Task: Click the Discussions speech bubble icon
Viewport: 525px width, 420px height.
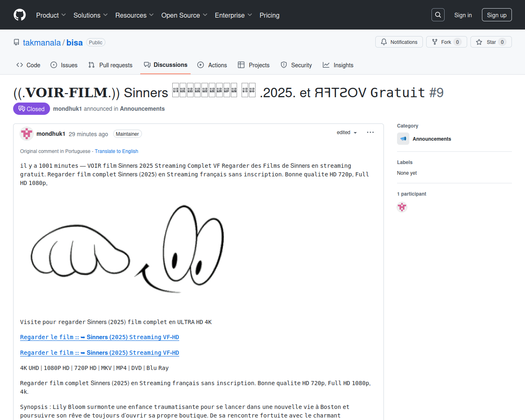Action: pos(147,65)
